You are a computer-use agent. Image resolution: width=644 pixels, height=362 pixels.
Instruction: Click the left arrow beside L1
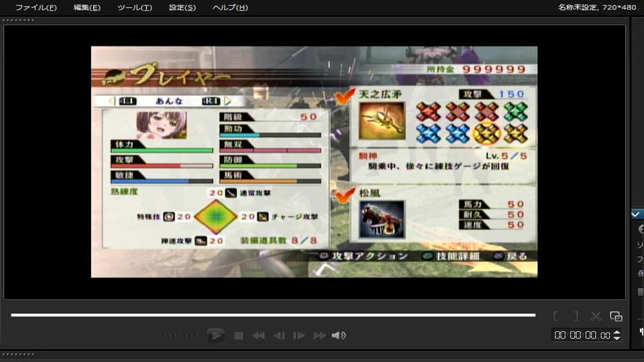coord(111,101)
